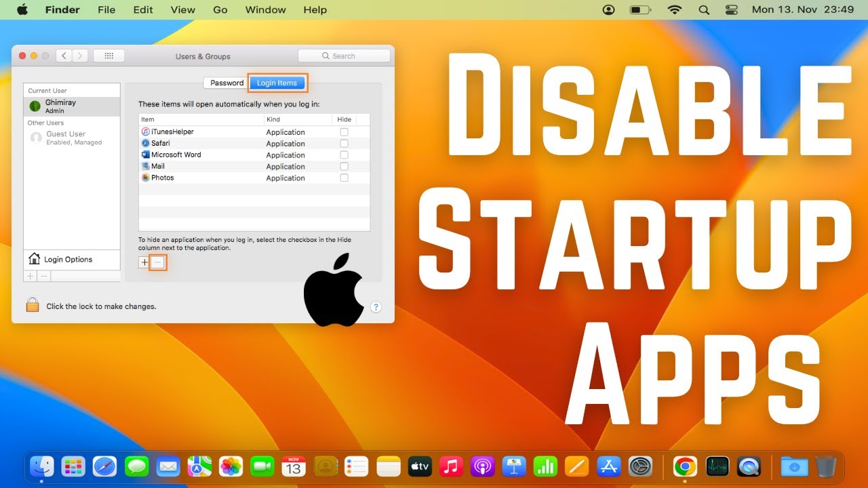The width and height of the screenshot is (868, 488).
Task: Select the Photos login item row
Action: (254, 178)
